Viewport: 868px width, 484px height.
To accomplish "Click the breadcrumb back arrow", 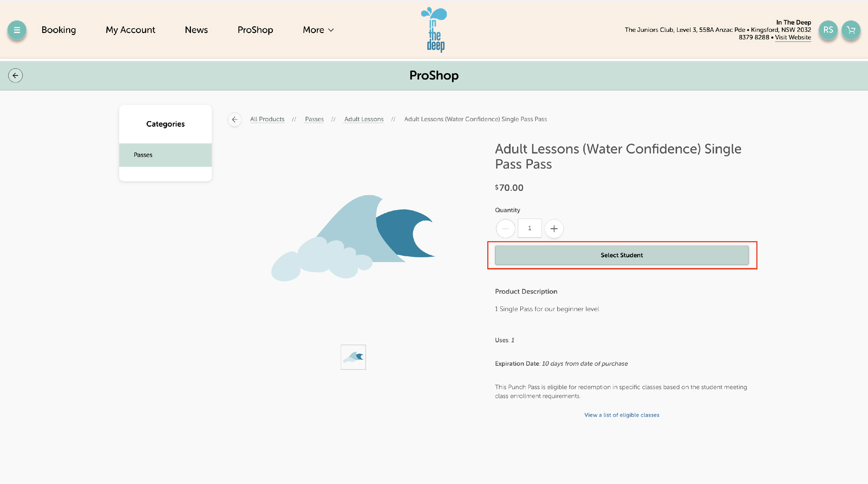I will tap(235, 119).
